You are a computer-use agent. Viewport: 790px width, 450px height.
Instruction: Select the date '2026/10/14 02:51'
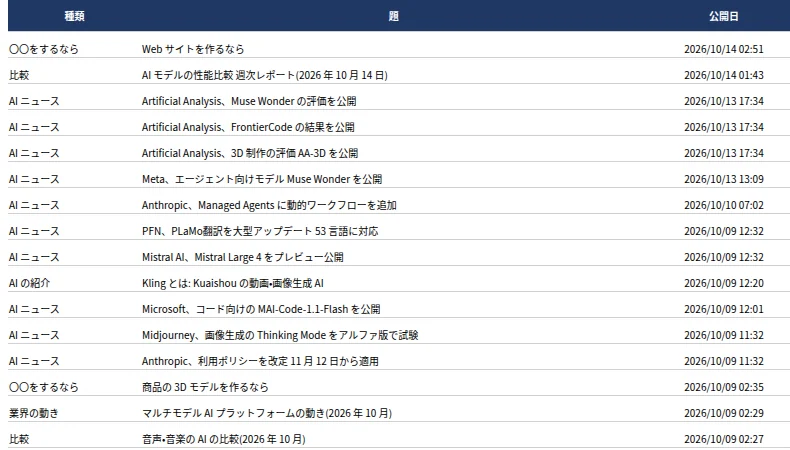pos(723,49)
